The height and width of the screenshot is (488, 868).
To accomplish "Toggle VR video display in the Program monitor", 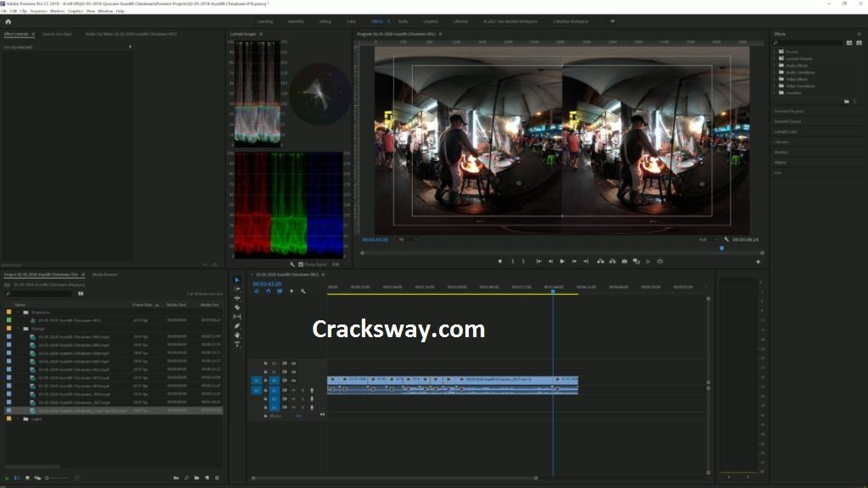I will (659, 261).
